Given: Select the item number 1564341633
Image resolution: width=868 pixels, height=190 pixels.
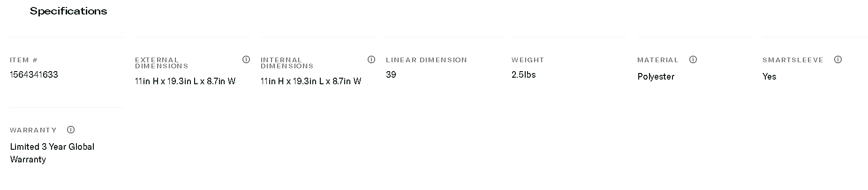Looking at the screenshot, I should click(34, 75).
